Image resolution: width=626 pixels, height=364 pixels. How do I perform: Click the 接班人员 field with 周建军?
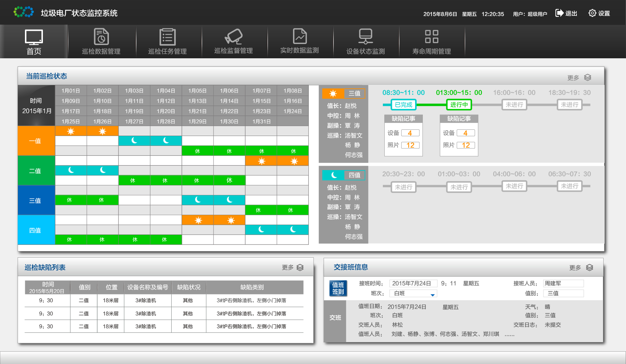point(563,283)
